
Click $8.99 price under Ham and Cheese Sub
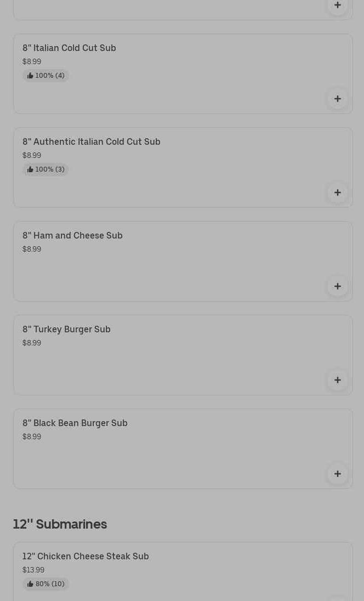click(32, 250)
